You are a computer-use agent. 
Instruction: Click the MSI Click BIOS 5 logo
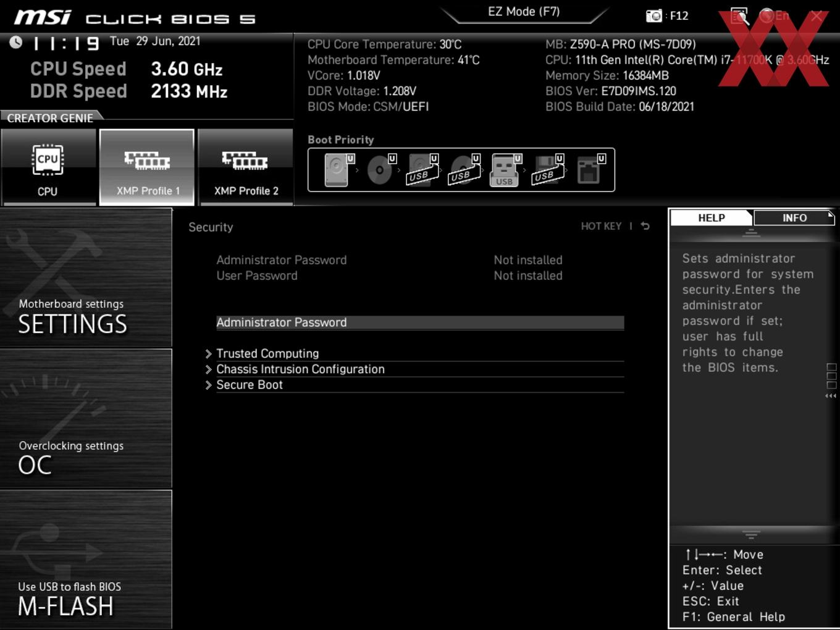135,17
